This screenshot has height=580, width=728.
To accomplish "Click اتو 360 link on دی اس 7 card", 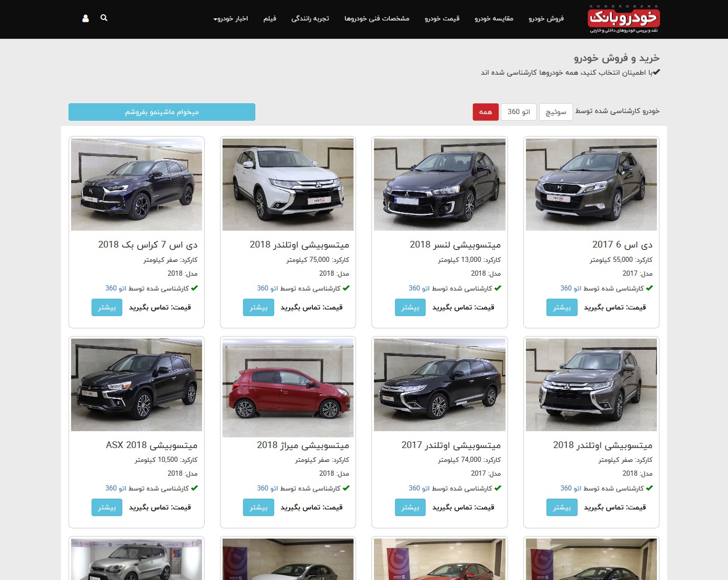I will (x=116, y=288).
